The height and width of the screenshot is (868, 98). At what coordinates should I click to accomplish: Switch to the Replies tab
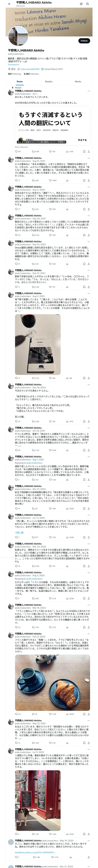pyautogui.click(x=49, y=82)
